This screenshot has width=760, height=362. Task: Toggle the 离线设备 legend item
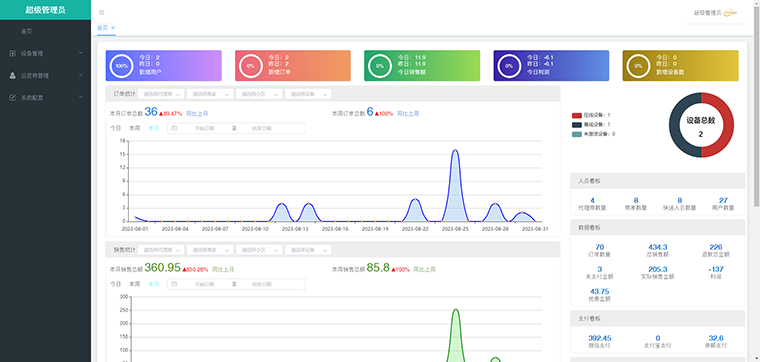[x=591, y=125]
